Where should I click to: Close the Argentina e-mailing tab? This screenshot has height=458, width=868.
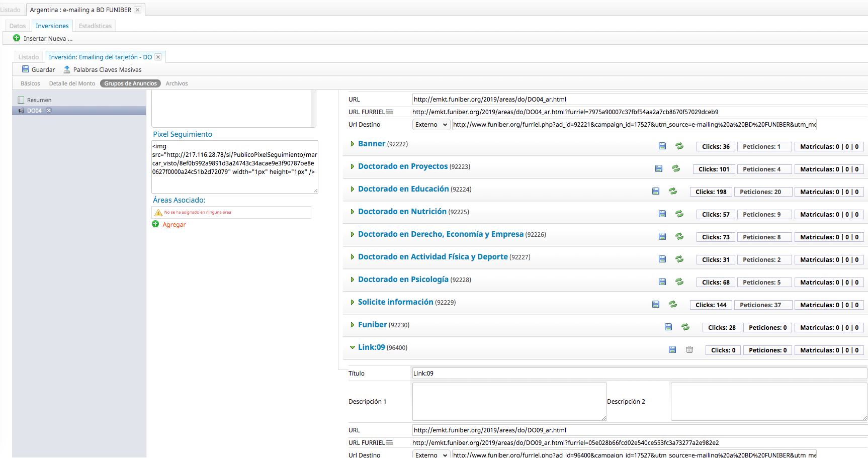(137, 10)
